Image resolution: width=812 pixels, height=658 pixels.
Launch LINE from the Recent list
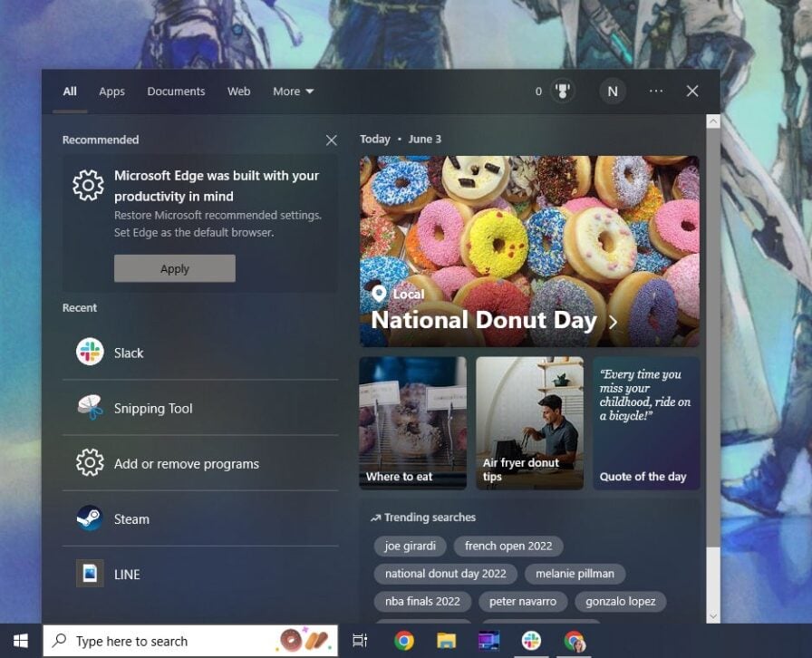(126, 574)
